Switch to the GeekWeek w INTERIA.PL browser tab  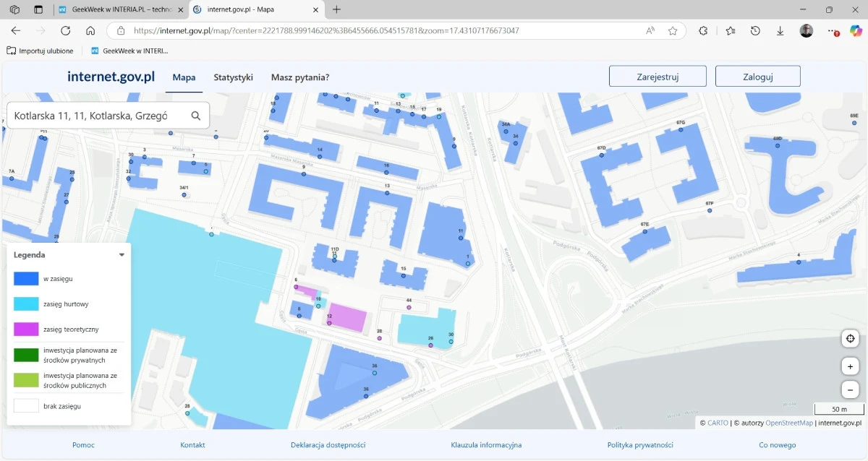116,10
